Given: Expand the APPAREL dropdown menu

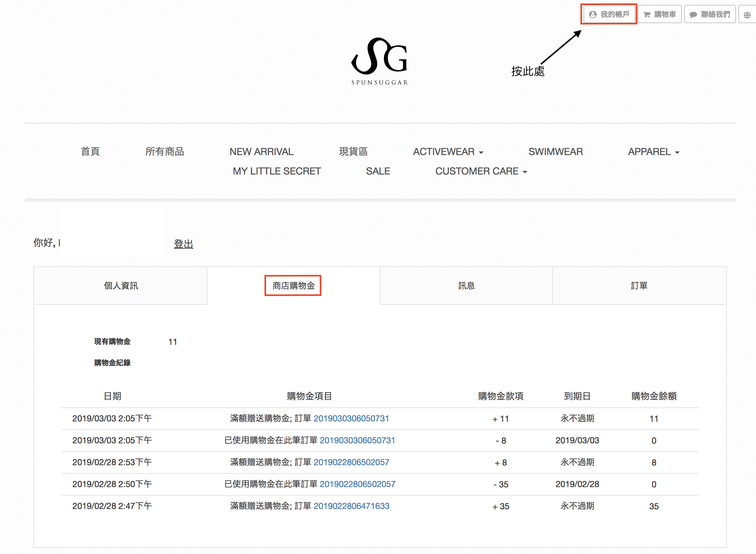Looking at the screenshot, I should coord(654,152).
